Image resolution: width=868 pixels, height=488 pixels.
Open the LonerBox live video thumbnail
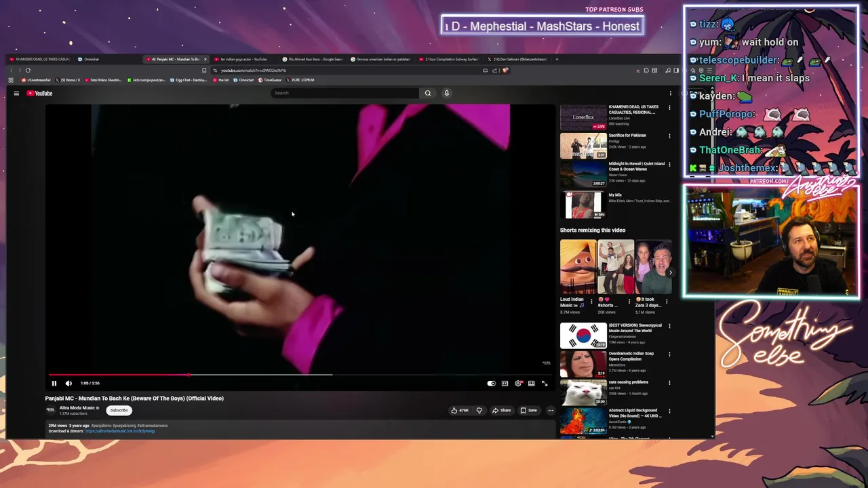coord(583,117)
